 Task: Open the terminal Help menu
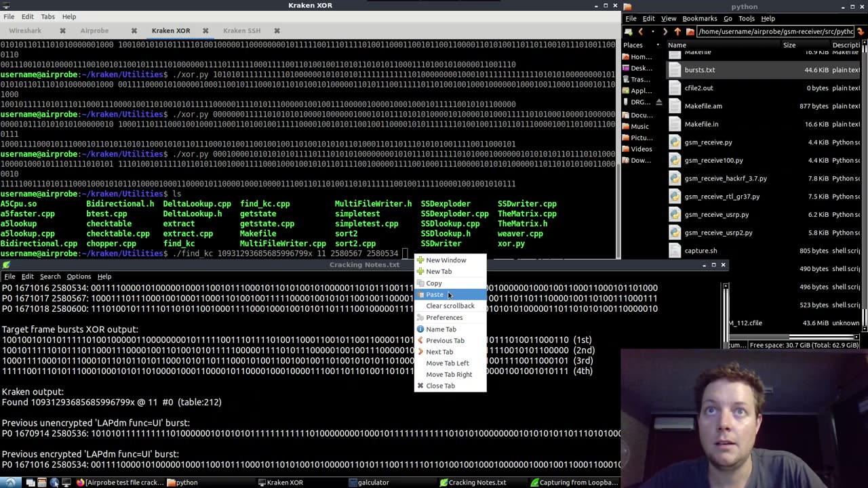69,16
